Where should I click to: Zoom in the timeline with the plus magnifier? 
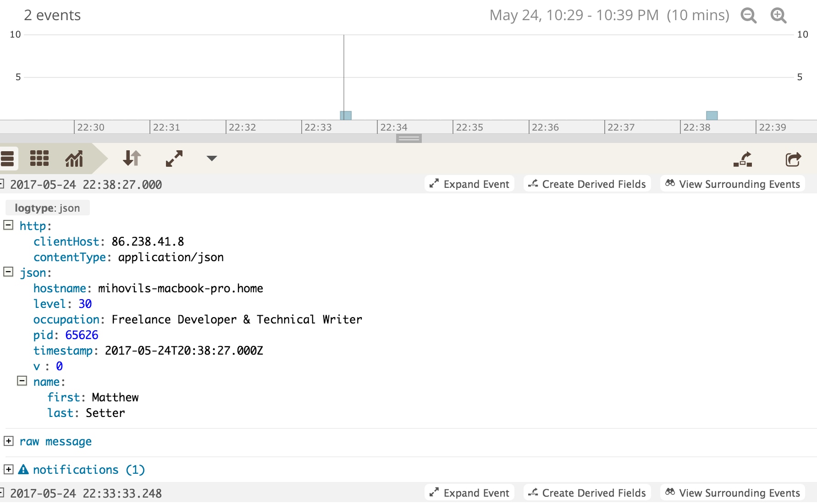point(778,15)
